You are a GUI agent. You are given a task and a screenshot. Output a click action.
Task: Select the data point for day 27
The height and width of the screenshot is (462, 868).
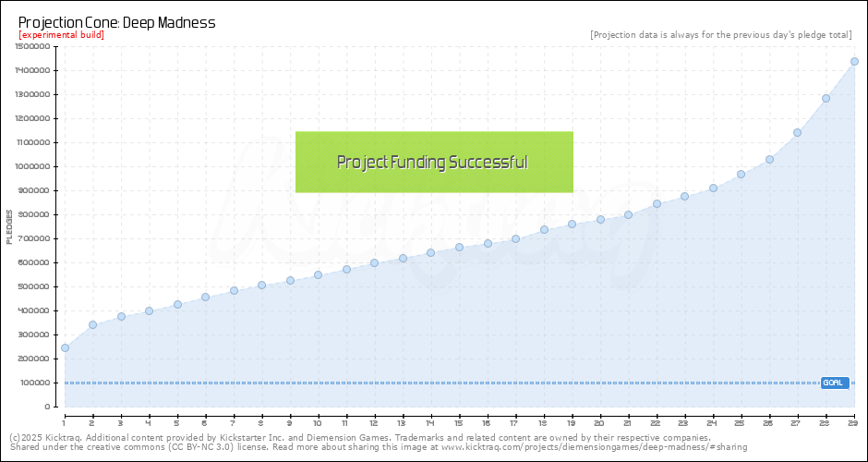click(797, 132)
